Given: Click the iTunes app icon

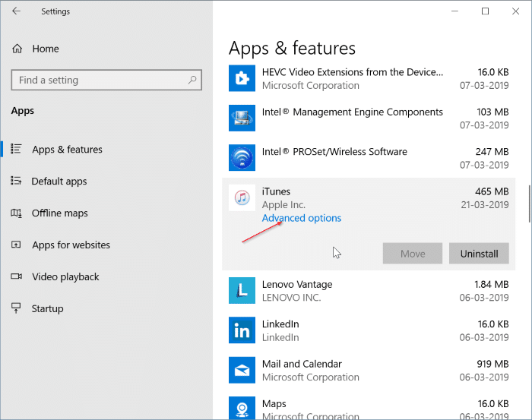Looking at the screenshot, I should coord(242,197).
